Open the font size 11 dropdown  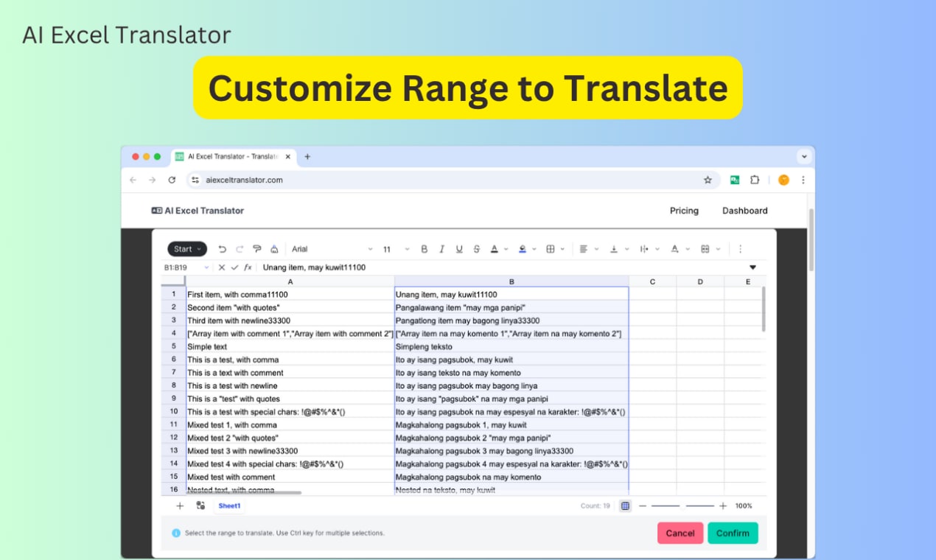coord(396,249)
